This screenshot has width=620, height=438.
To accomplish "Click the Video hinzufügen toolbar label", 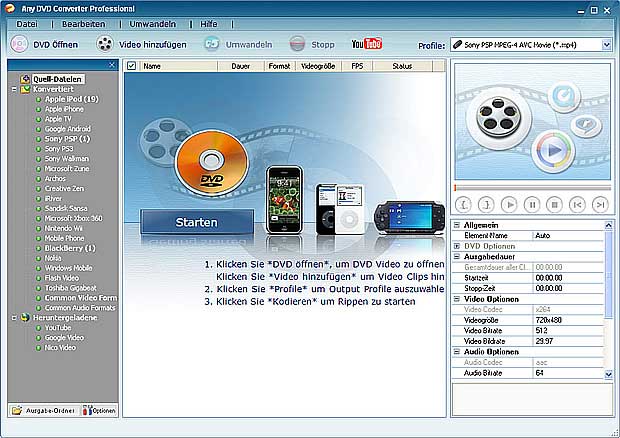I will click(153, 45).
